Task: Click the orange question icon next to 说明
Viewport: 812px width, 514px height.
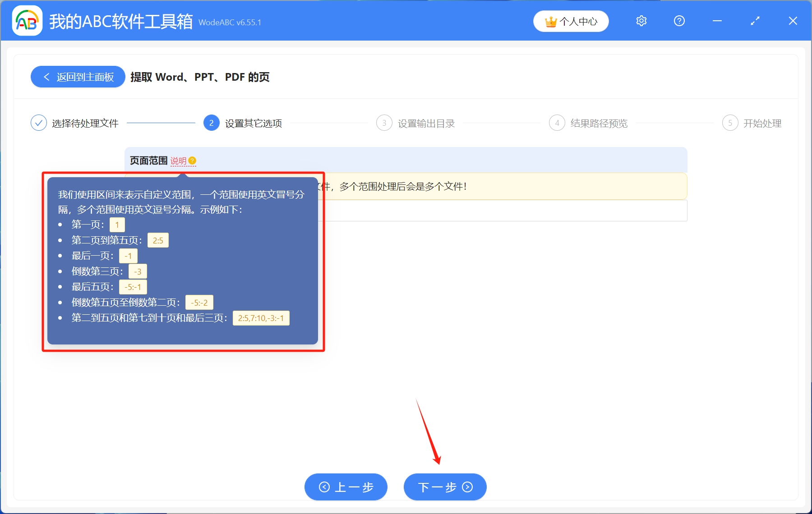Action: (x=193, y=160)
